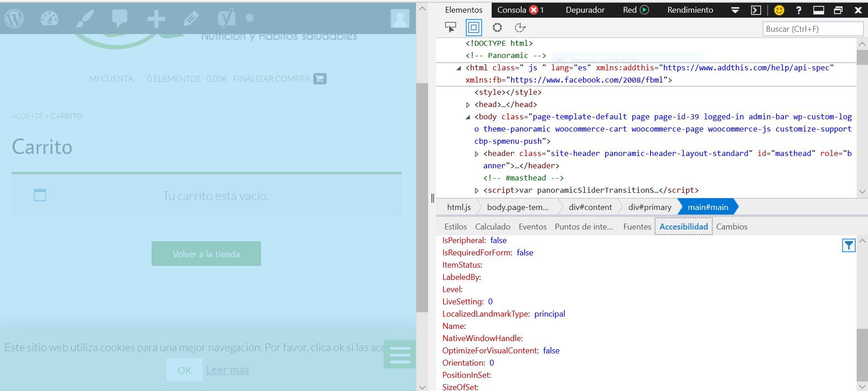
Task: Open the WordPress dashboard gauge icon
Action: point(49,19)
